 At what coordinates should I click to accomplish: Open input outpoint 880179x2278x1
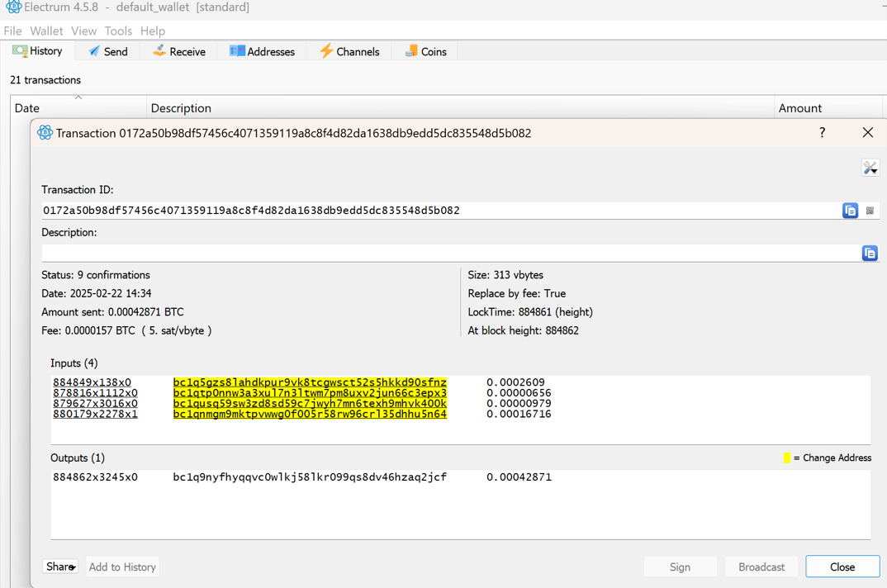[95, 415]
